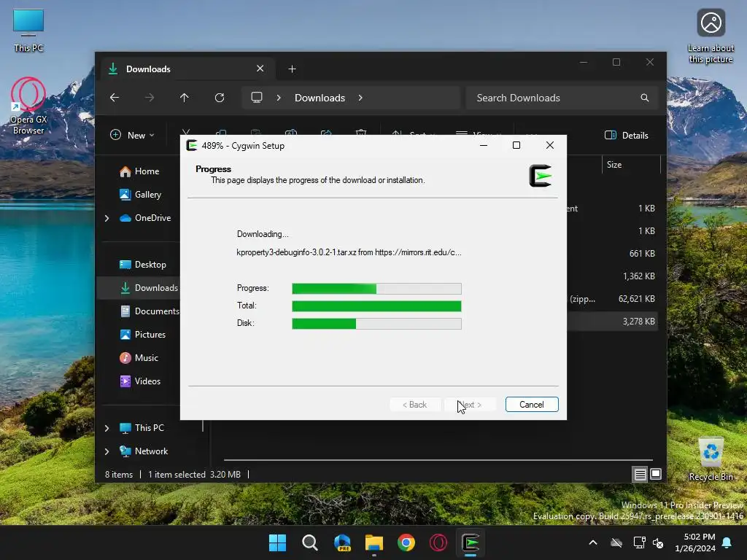This screenshot has height=560, width=747.
Task: Switch to large thumbnails view
Action: tap(656, 474)
